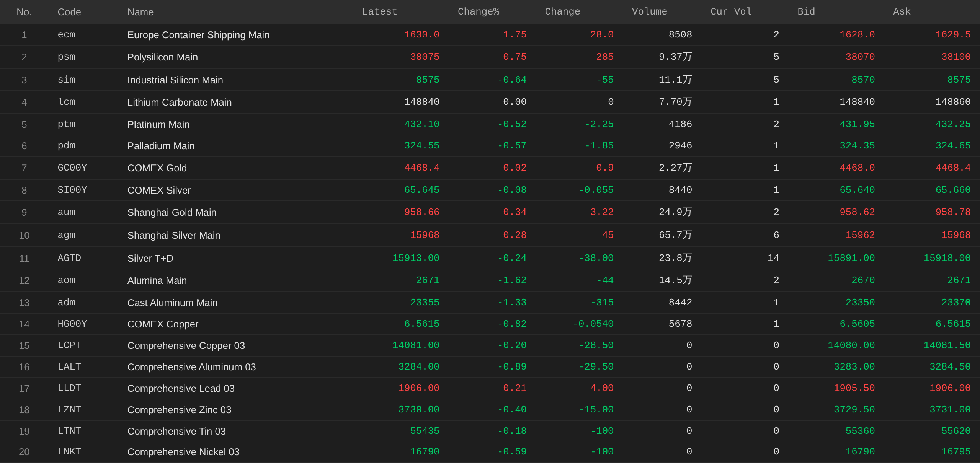
Task: Click latest price 148840
Action: coord(422,102)
